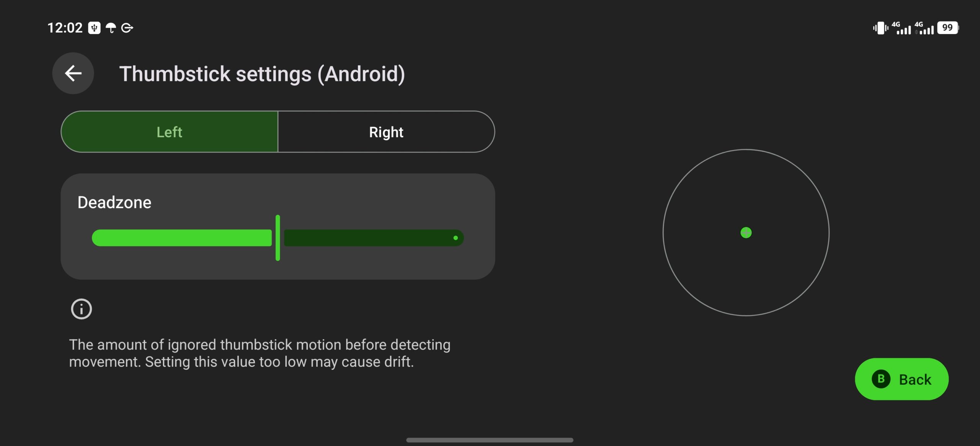Set deadzone to maximum at end dot
This screenshot has width=980, height=446.
point(456,238)
